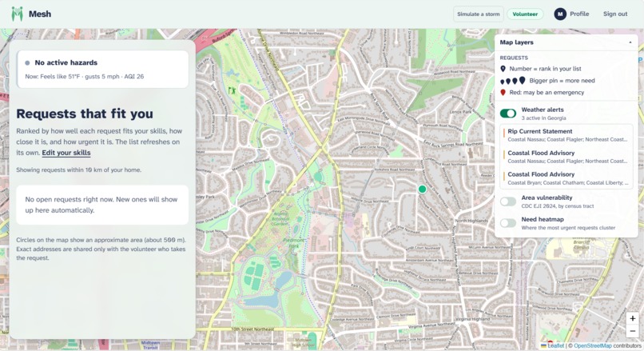Click the Simulate a storm button
The image size is (644, 351).
478,14
